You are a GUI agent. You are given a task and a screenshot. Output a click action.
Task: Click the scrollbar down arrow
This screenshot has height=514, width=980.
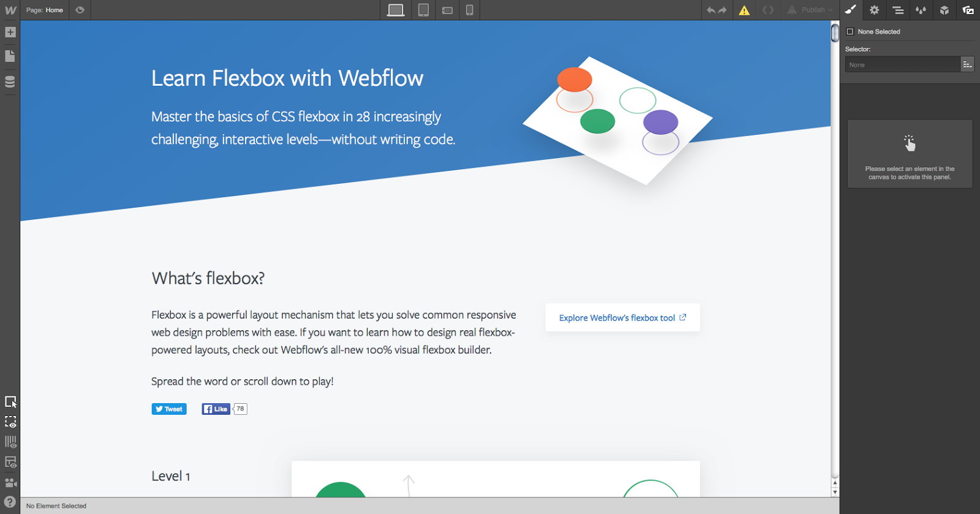pos(835,492)
